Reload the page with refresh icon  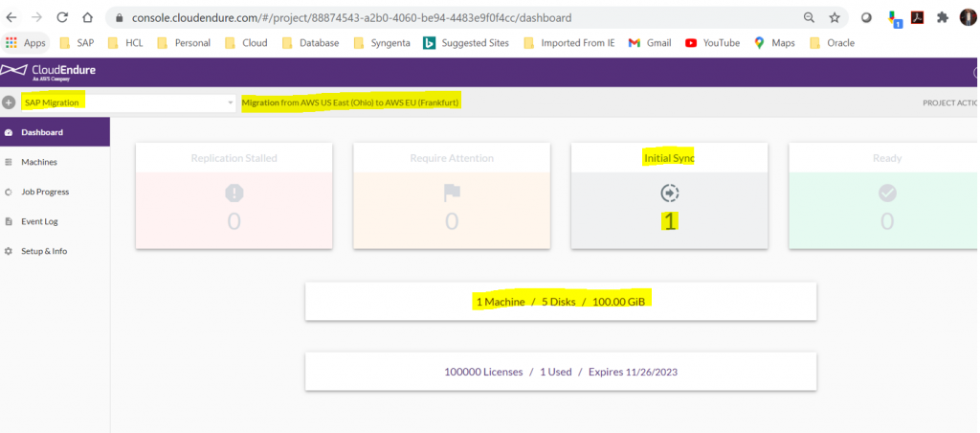click(62, 17)
